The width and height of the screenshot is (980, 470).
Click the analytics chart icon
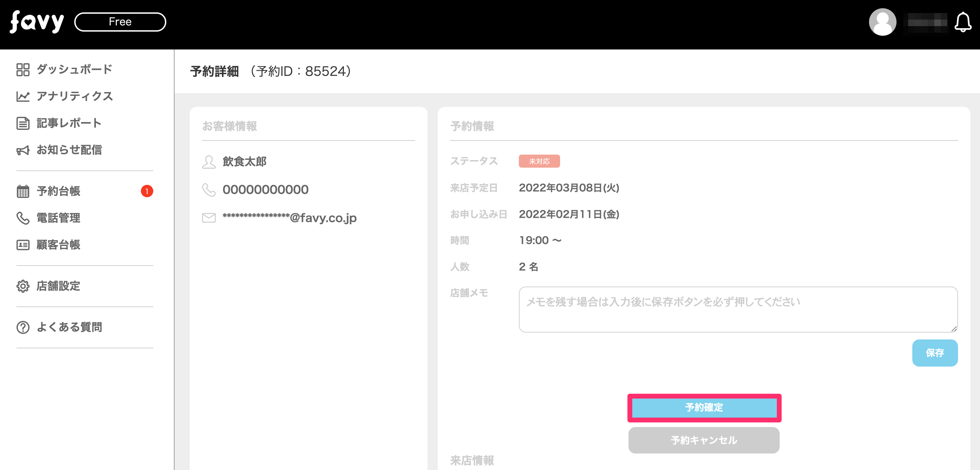click(x=23, y=96)
